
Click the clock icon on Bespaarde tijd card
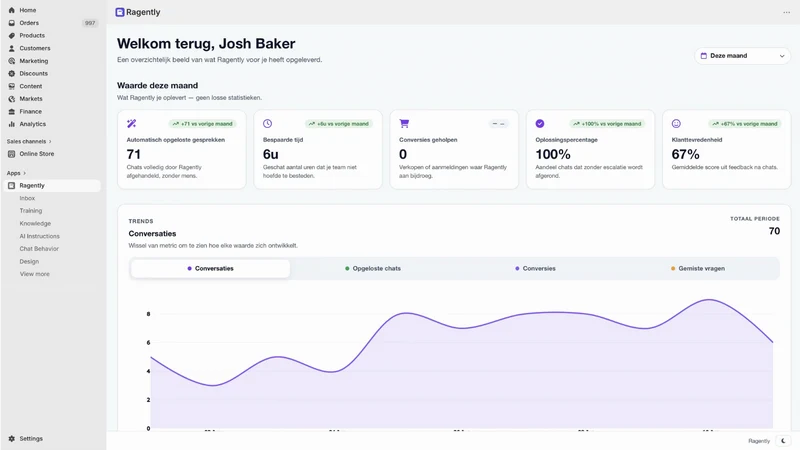pos(267,123)
